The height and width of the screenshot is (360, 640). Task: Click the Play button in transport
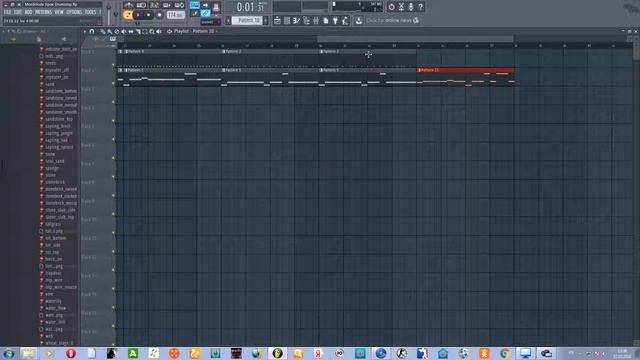pos(138,15)
